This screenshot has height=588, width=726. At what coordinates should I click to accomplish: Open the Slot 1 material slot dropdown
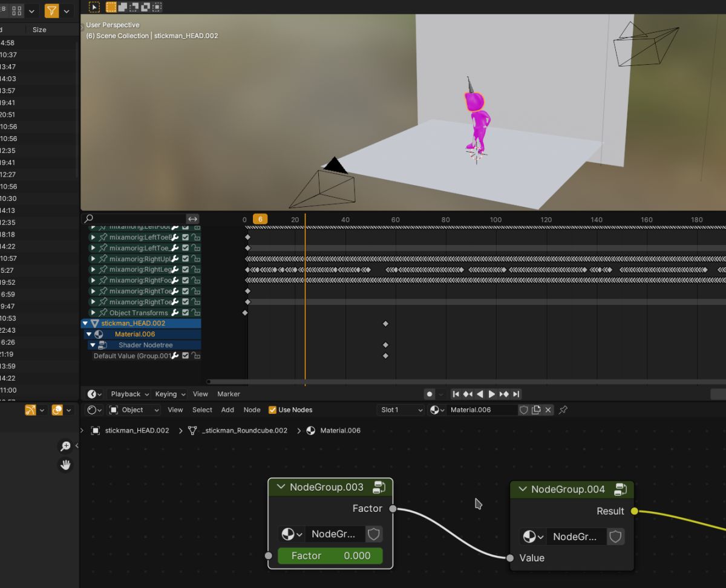point(401,410)
